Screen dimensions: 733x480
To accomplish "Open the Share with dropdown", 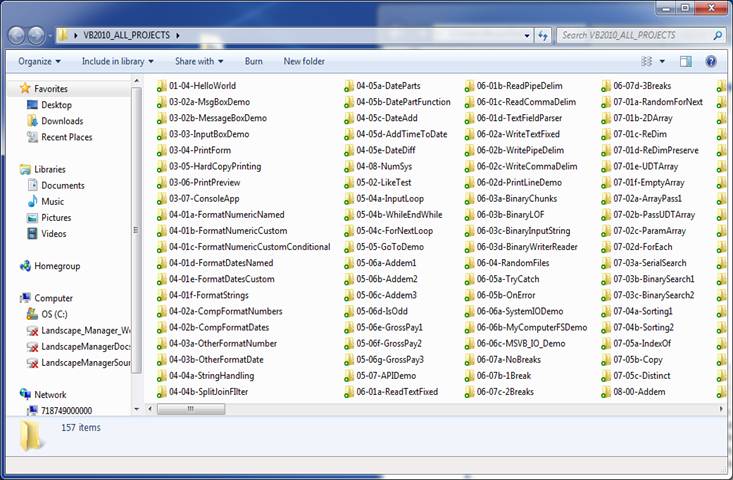I will click(x=199, y=61).
